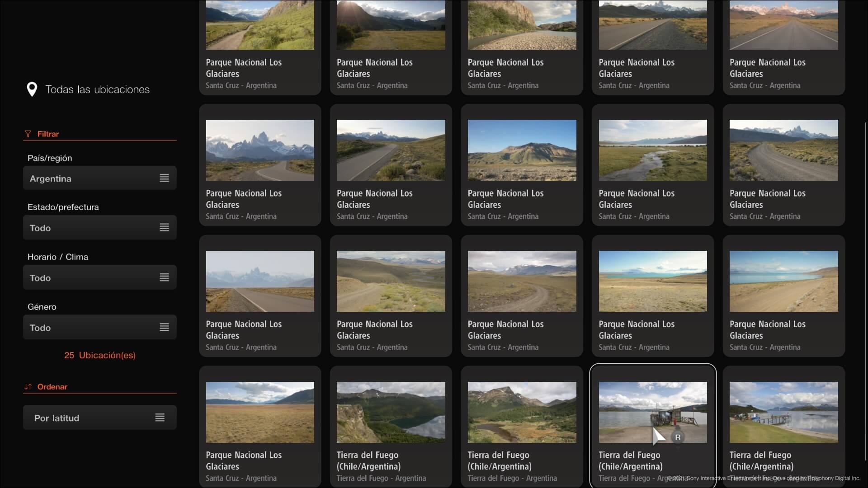
Task: Click the Filtrar funnel icon
Action: [28, 134]
